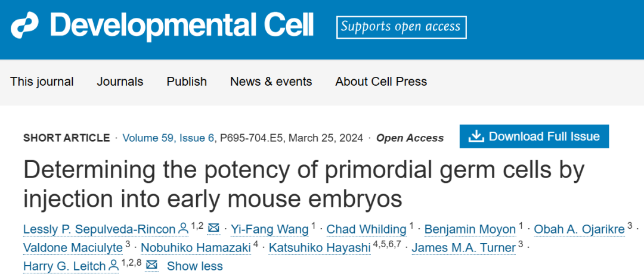Click the email envelope icon after Sepulveda-Rincon
Image resolution: width=644 pixels, height=280 pixels.
coord(213,228)
